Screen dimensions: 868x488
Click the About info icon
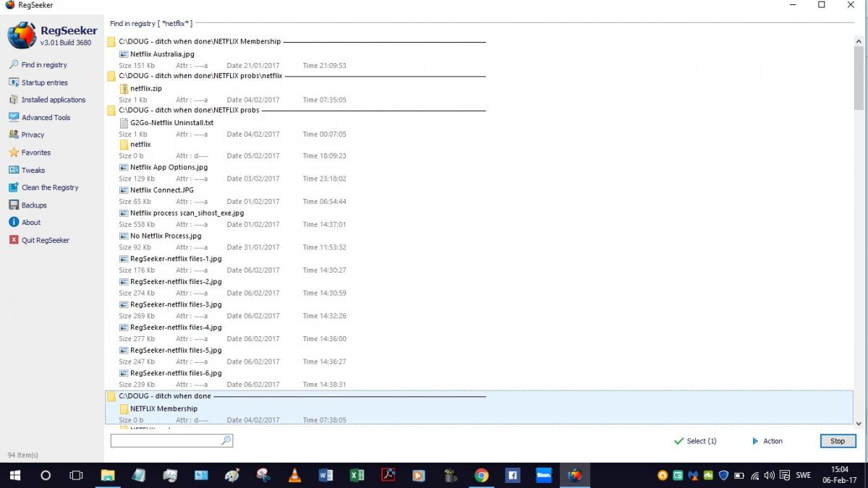(x=14, y=223)
